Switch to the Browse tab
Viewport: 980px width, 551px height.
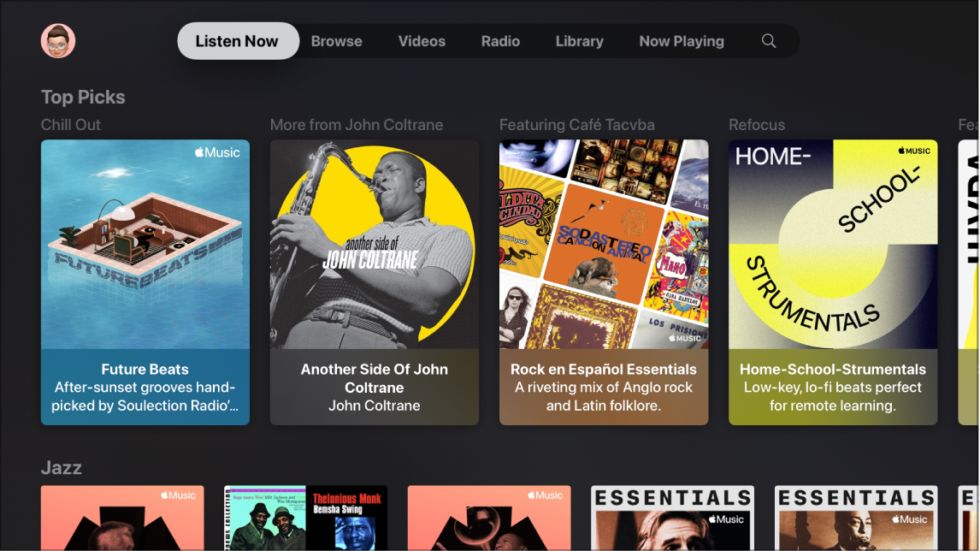click(x=336, y=40)
